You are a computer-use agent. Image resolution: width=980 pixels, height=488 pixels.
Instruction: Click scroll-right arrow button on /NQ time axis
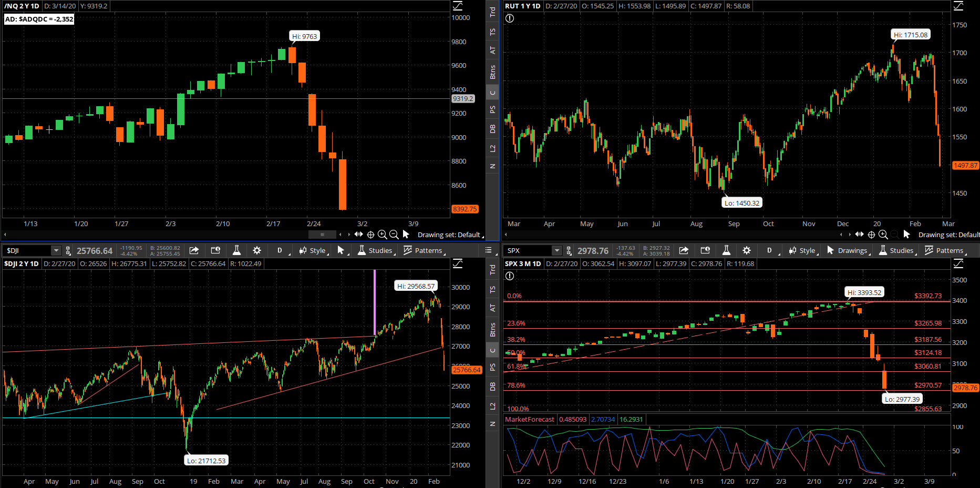pyautogui.click(x=349, y=235)
